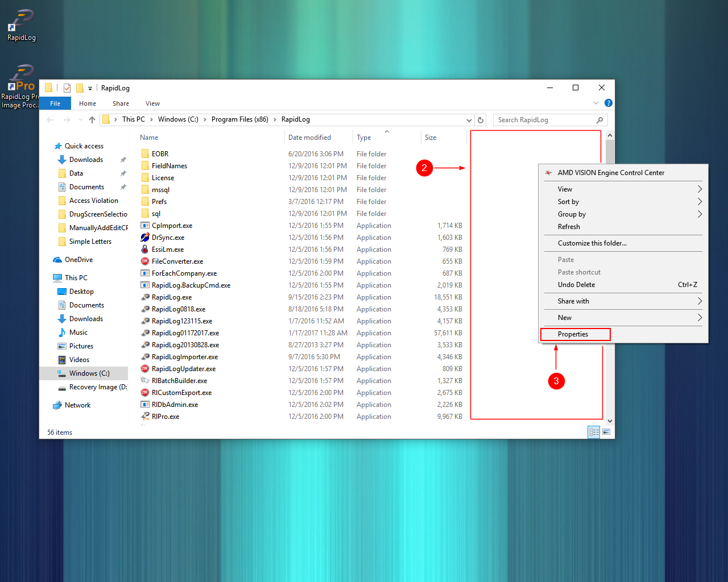The image size is (728, 582).
Task: Select Recovery Image (D:) drive
Action: tap(92, 387)
